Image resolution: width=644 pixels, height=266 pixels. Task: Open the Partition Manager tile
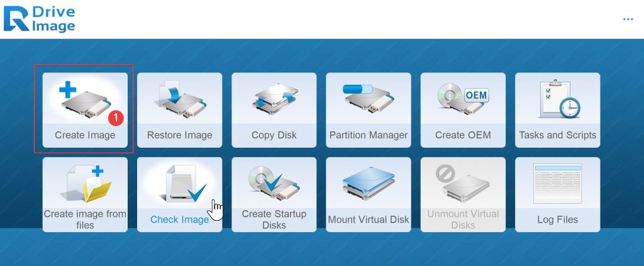(369, 110)
